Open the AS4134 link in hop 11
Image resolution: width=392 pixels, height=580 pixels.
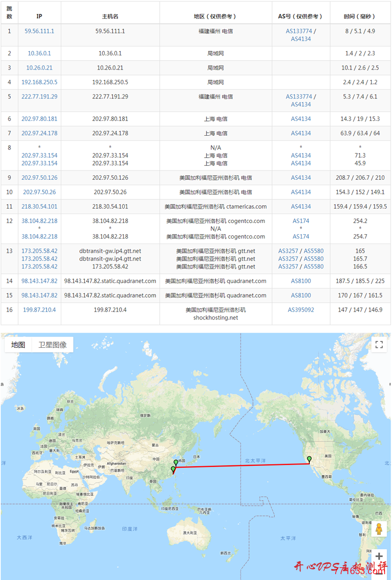(x=301, y=206)
